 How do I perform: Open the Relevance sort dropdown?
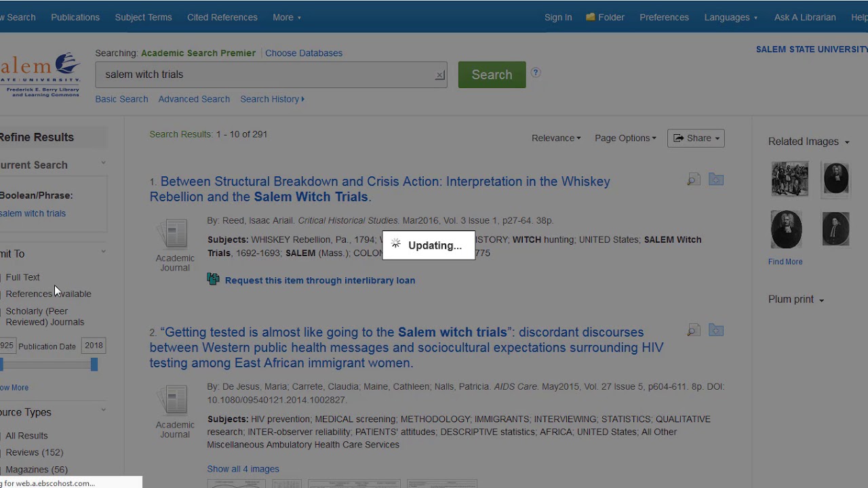coord(556,138)
